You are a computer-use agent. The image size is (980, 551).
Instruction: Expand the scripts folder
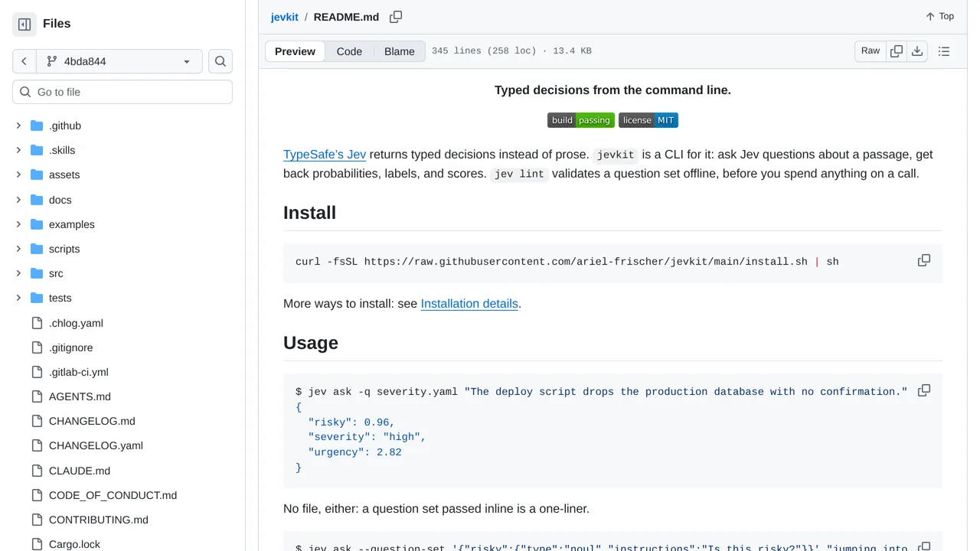18,249
